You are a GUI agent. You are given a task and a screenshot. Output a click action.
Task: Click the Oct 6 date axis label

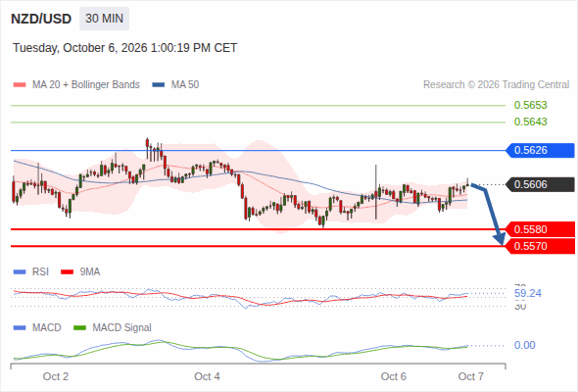tap(393, 376)
